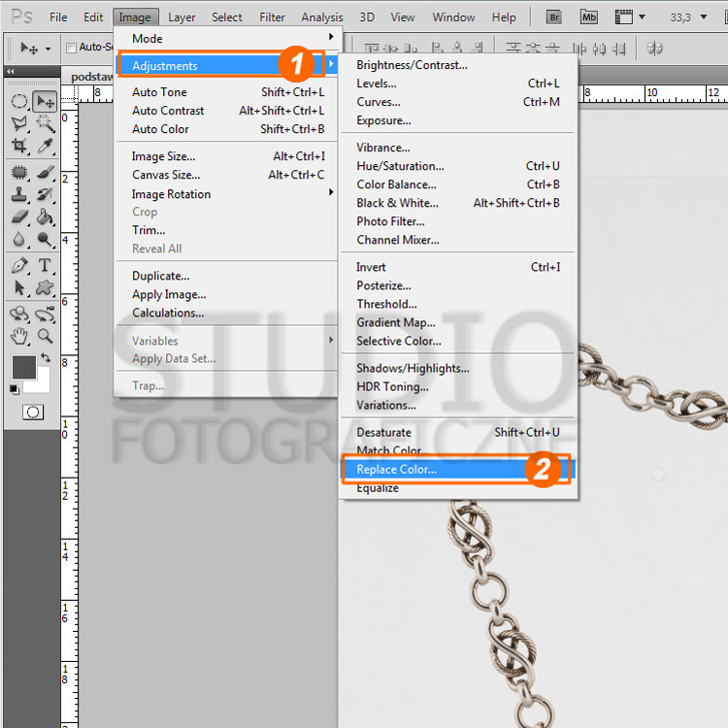Pick the Crop tool
This screenshot has height=728, width=728.
(x=19, y=146)
